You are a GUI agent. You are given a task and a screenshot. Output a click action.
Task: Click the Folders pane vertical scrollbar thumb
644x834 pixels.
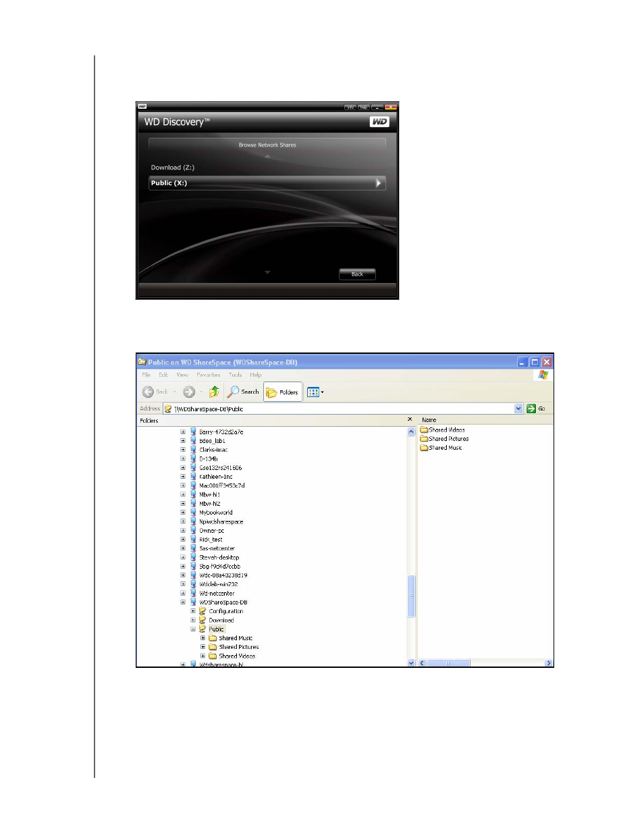pyautogui.click(x=411, y=596)
